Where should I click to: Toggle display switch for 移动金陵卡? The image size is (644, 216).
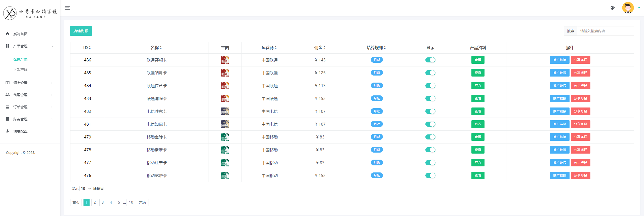tap(430, 137)
